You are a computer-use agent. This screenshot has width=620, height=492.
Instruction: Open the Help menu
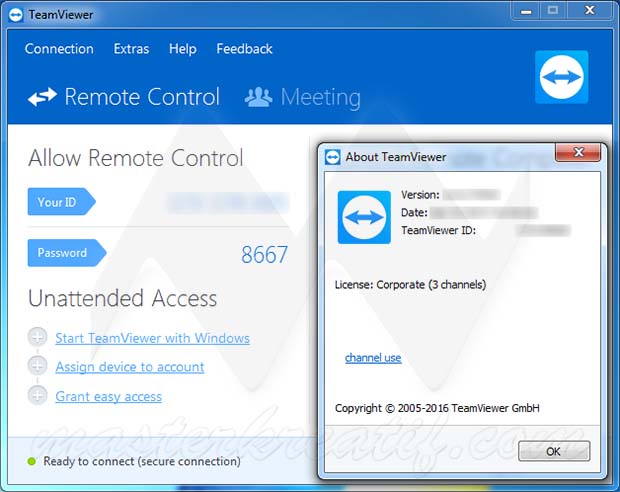tap(183, 49)
